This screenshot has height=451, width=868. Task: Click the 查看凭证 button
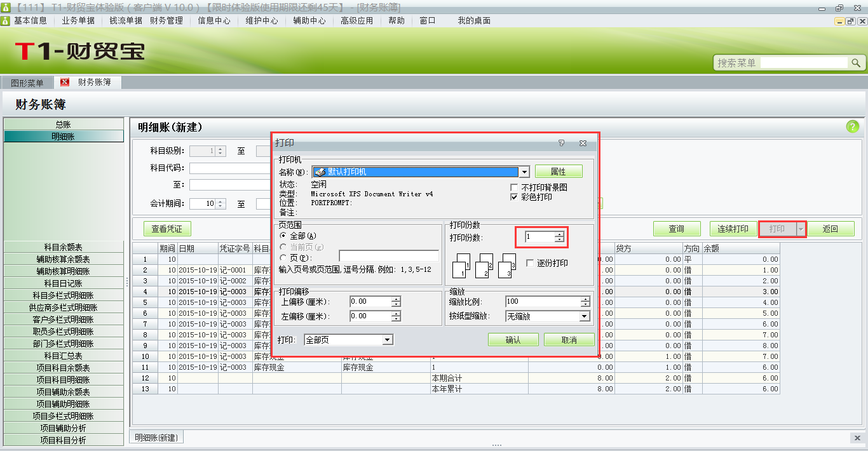(x=167, y=229)
